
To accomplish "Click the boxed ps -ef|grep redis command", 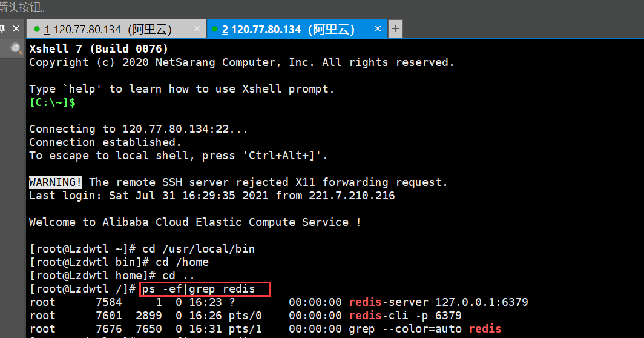I will (x=205, y=289).
